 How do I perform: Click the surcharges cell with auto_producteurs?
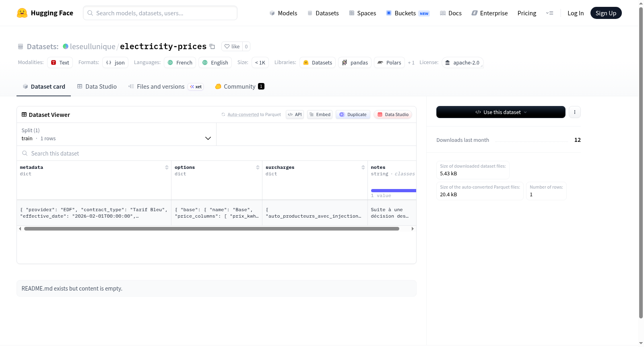tap(315, 213)
